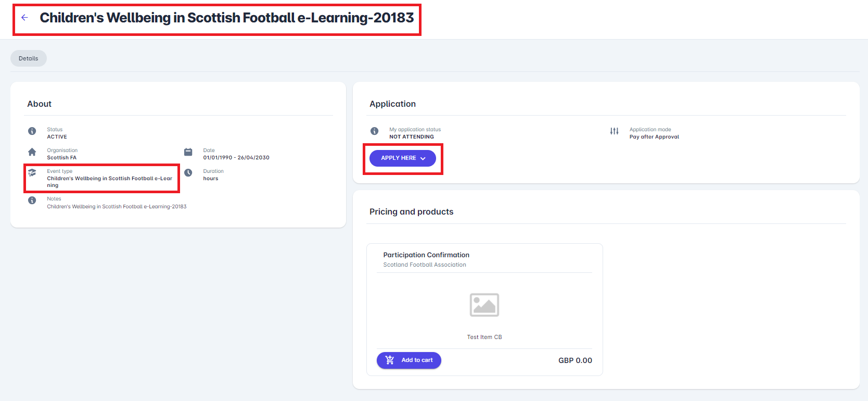Click the info icon next to Status
Image resolution: width=868 pixels, height=401 pixels.
(32, 131)
